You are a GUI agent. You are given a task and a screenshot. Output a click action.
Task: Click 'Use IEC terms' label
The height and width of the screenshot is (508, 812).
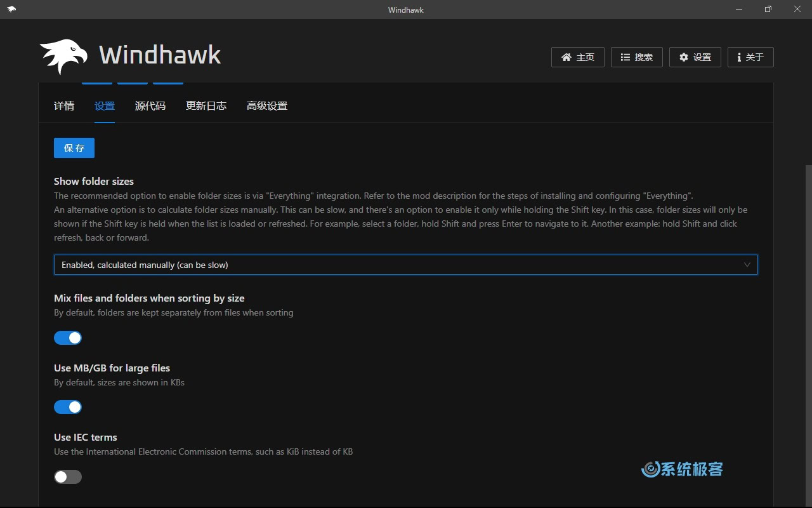tap(86, 438)
